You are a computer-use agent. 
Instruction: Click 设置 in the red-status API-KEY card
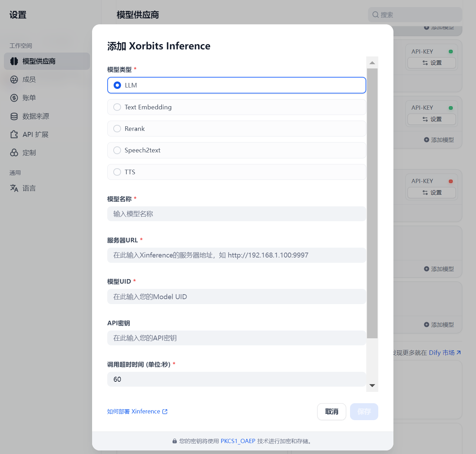pyautogui.click(x=432, y=193)
